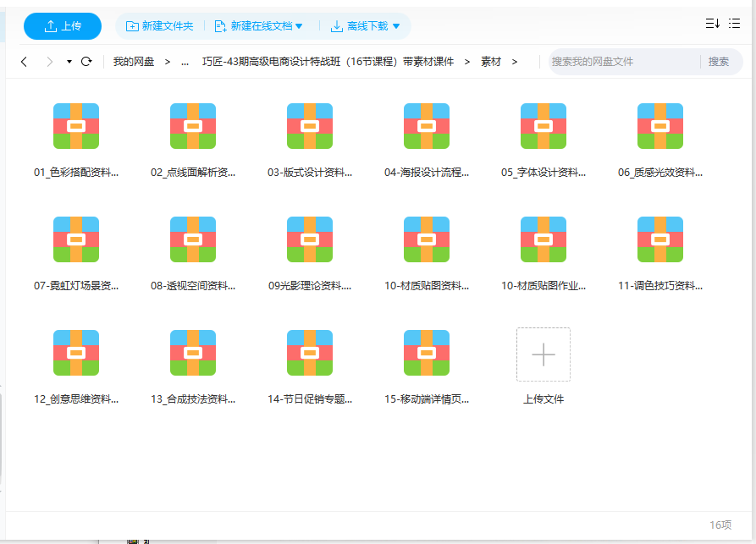Image resolution: width=756 pixels, height=544 pixels.
Task: Go to 我的网盘 in breadcrumb
Action: coord(134,62)
